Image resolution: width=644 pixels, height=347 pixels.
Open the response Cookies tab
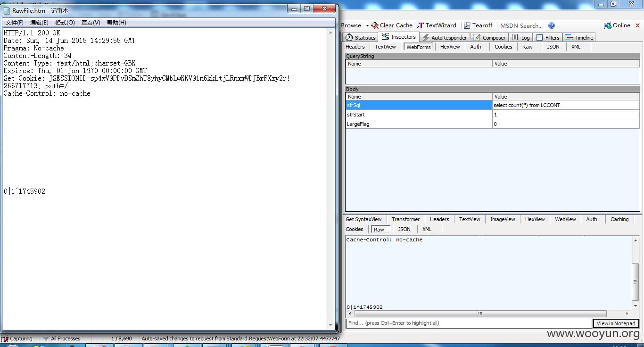click(355, 229)
